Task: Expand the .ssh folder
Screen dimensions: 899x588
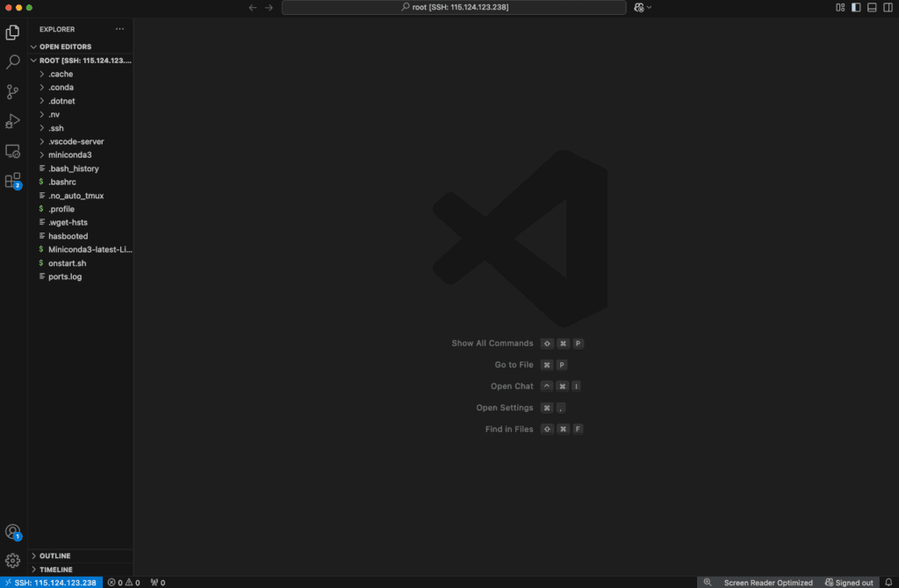Action: 81,128
